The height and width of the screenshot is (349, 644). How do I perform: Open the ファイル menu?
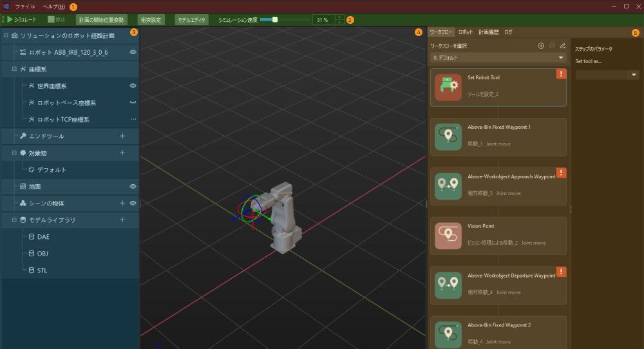[x=25, y=6]
